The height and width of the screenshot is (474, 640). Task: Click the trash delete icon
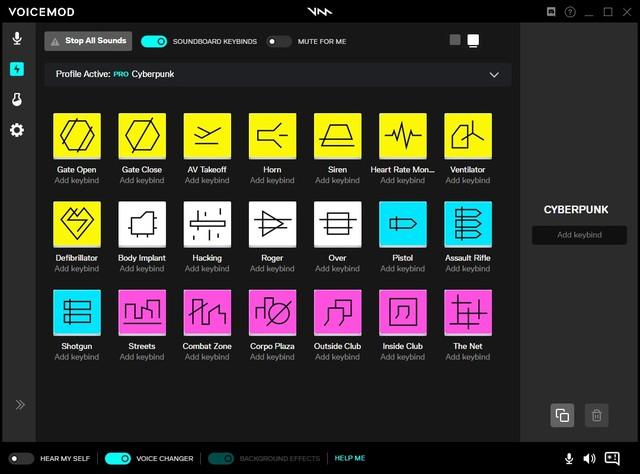(597, 415)
